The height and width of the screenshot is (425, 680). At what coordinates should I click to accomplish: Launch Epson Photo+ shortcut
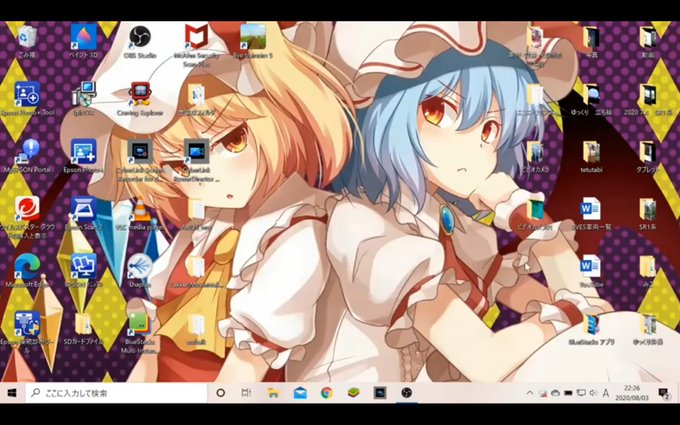[84, 152]
